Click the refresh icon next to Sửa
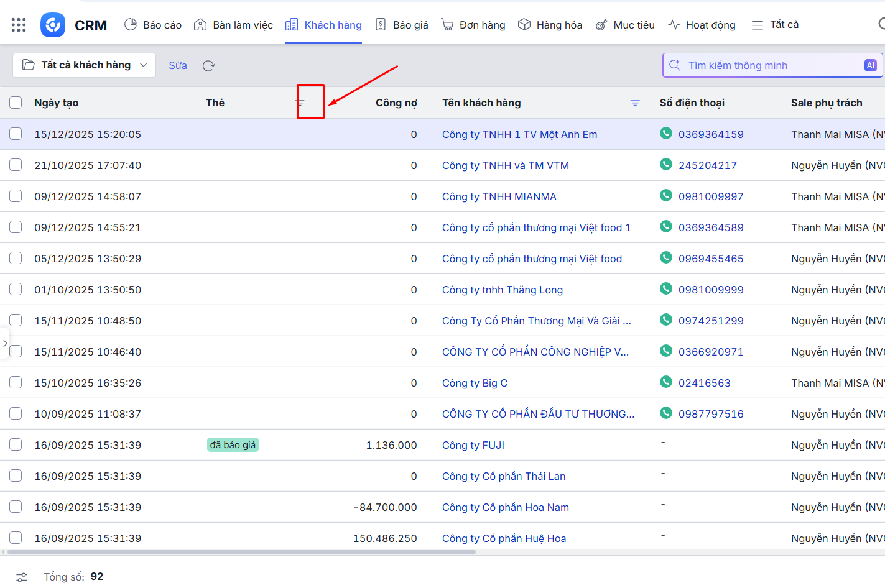The width and height of the screenshot is (885, 588). (208, 66)
